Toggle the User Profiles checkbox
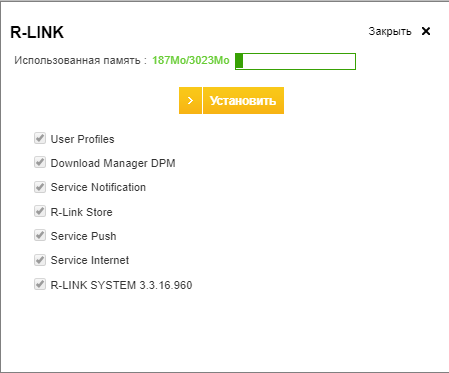 point(40,138)
